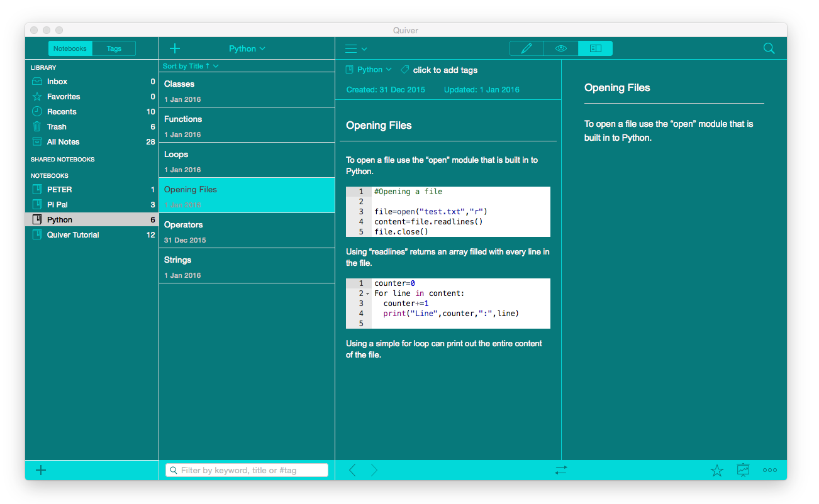
Task: Open the Inbox library item
Action: pos(92,82)
